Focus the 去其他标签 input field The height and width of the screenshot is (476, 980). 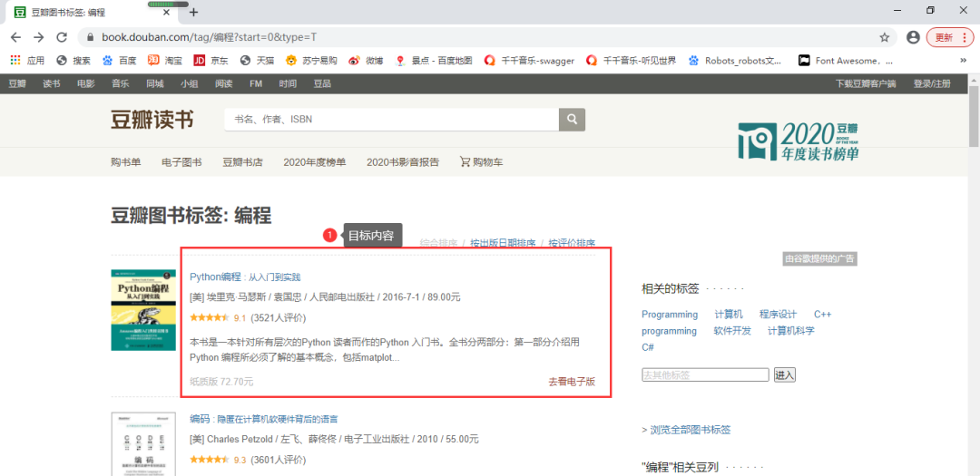tap(705, 374)
